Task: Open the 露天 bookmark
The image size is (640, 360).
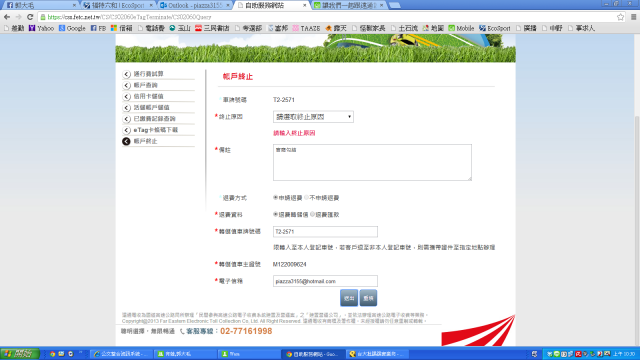Action: coord(336,28)
